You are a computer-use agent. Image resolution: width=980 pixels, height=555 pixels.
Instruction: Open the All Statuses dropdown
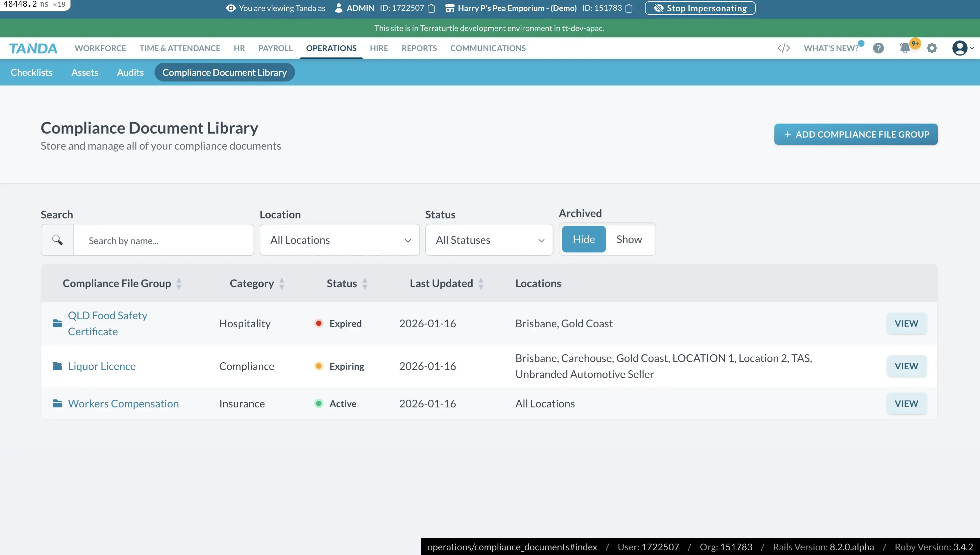(x=489, y=240)
